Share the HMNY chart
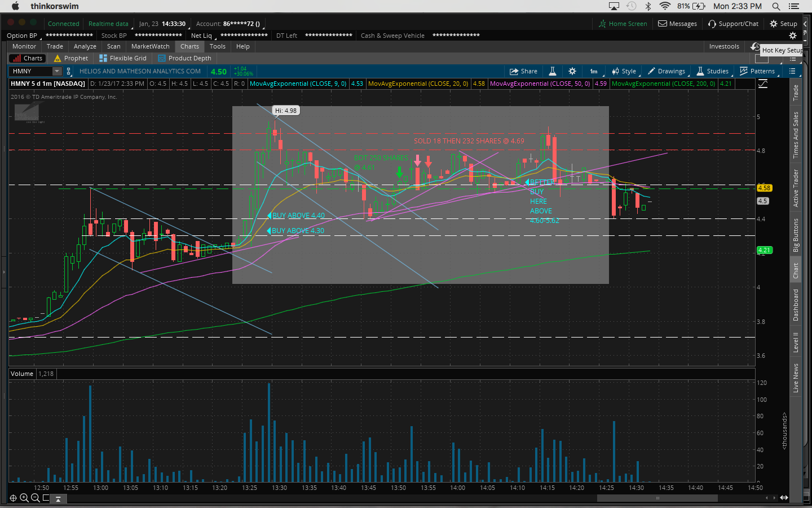 (x=523, y=71)
